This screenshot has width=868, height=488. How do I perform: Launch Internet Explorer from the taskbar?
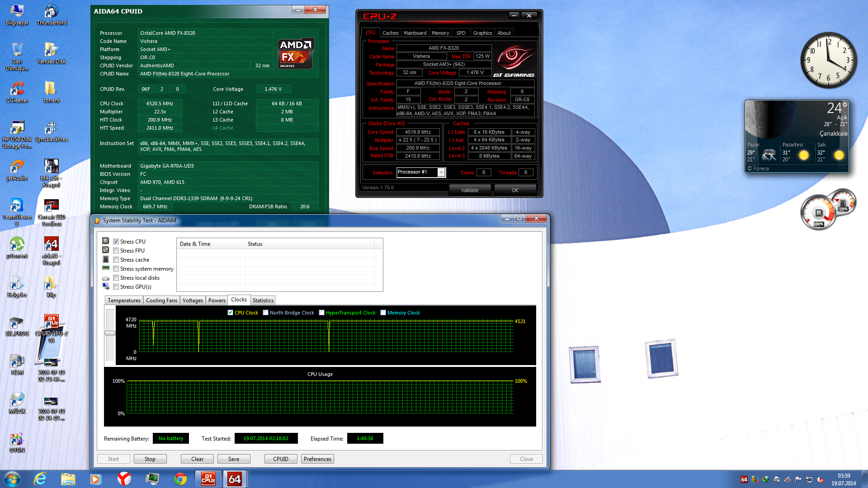click(40, 479)
